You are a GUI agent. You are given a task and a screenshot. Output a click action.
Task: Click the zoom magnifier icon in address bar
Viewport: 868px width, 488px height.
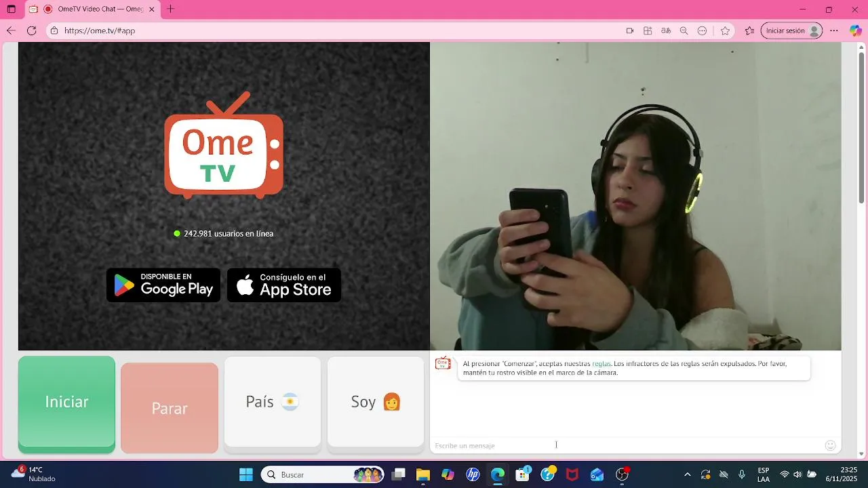coord(684,30)
